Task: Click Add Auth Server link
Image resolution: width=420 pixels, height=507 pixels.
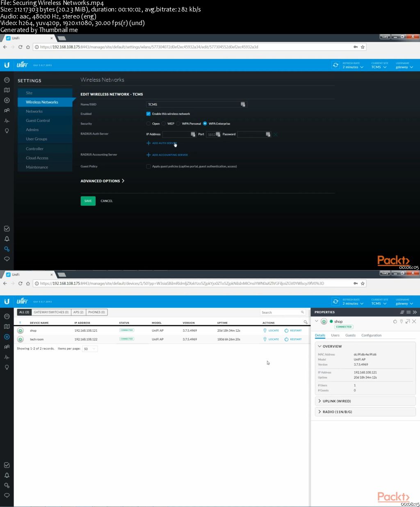Action: (162, 143)
